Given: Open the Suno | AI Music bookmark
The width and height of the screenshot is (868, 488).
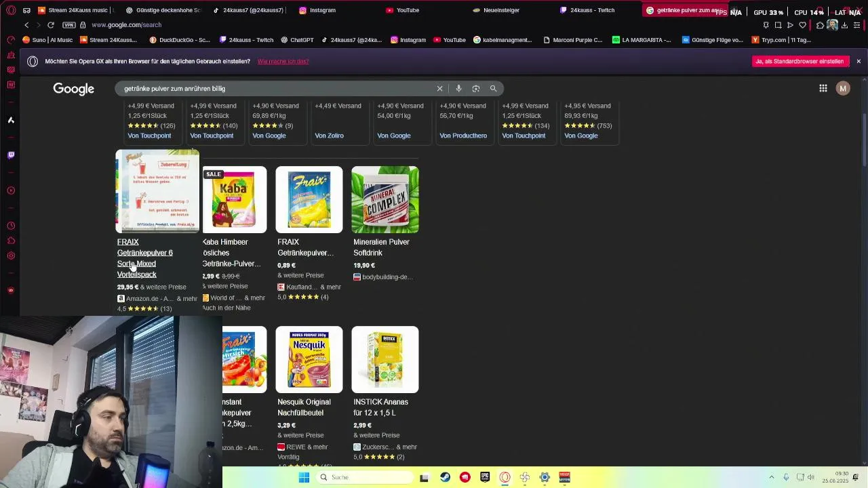Looking at the screenshot, I should [47, 40].
